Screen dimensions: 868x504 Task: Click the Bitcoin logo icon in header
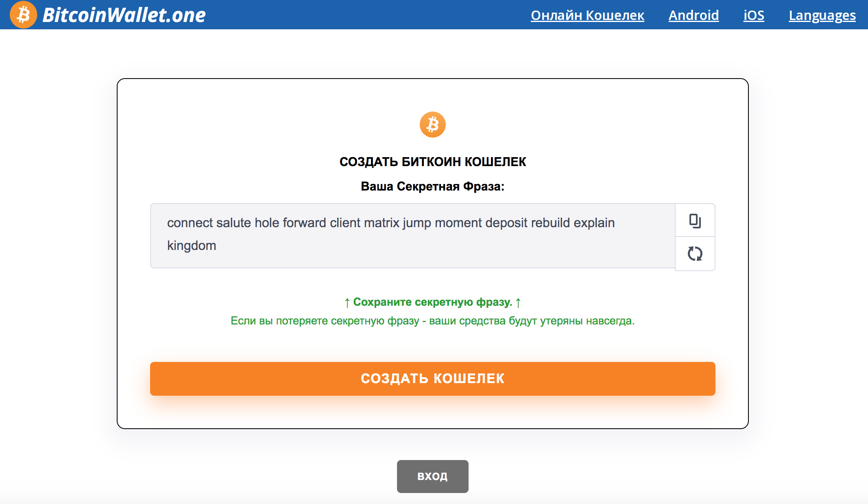(23, 15)
